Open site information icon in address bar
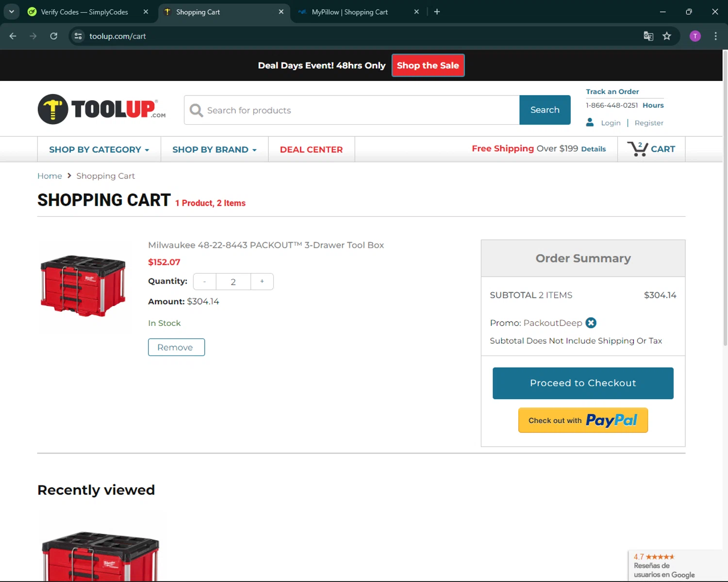The width and height of the screenshot is (728, 582). point(78,36)
